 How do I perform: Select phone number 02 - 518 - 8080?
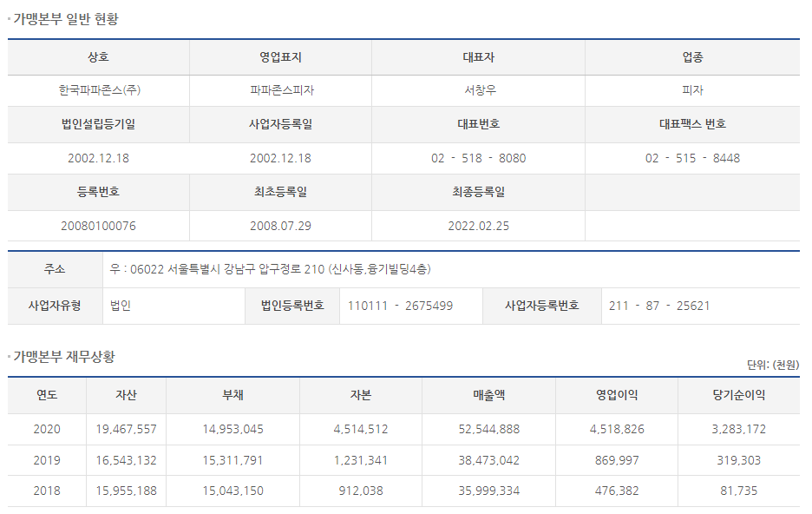pyautogui.click(x=479, y=158)
